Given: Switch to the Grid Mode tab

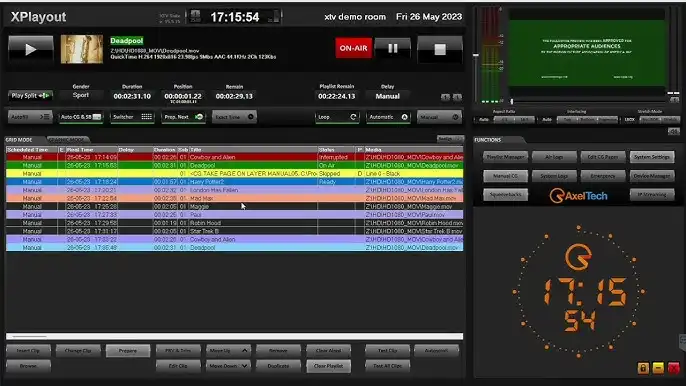Looking at the screenshot, I should click(19, 140).
